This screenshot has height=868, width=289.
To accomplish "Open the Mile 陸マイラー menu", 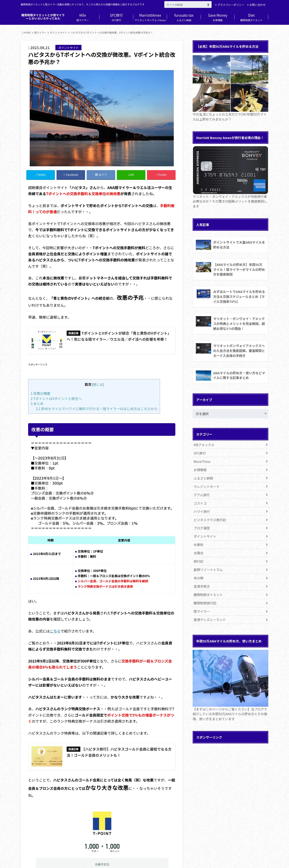I will [x=82, y=18].
